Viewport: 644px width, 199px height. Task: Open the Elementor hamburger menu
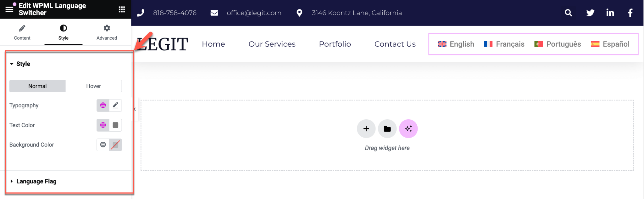click(9, 9)
